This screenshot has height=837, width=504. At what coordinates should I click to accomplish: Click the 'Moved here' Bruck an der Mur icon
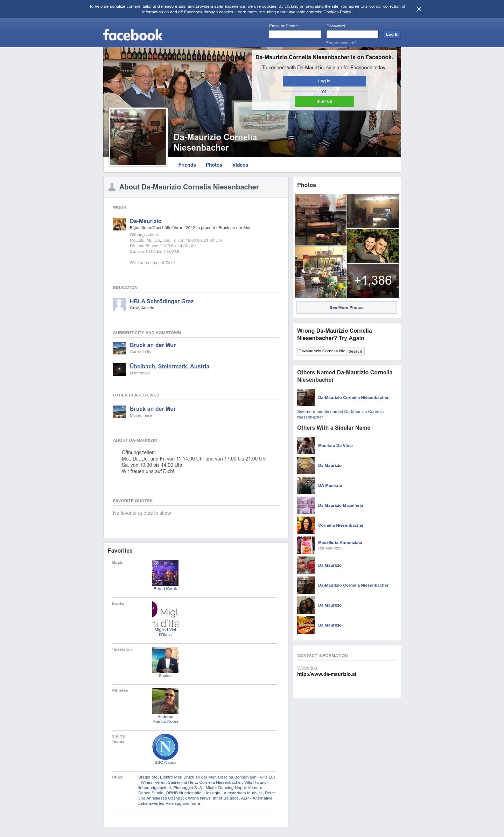(119, 412)
